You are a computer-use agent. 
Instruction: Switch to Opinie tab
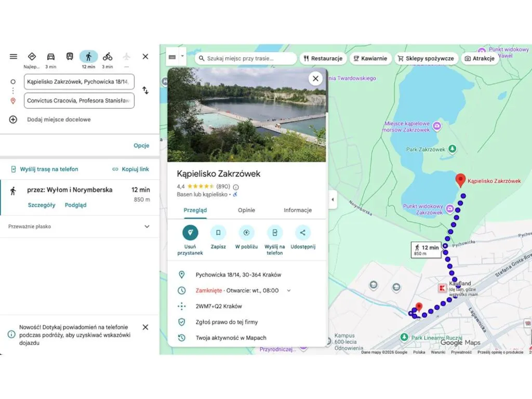pos(246,210)
